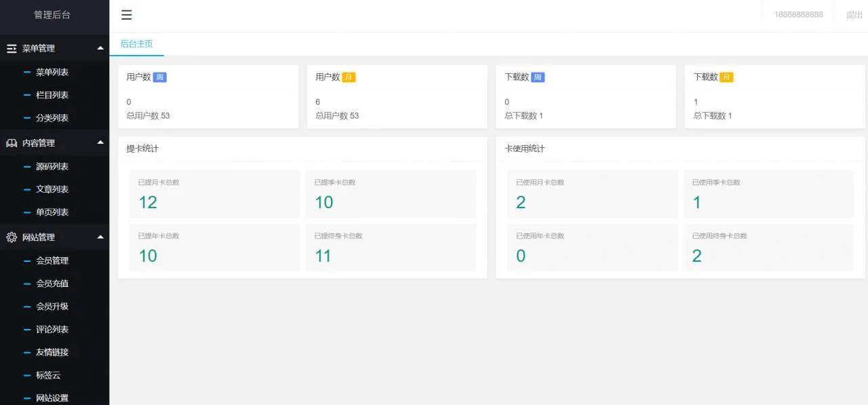The height and width of the screenshot is (405, 868).
Task: Collapse the 网站管理 section arrow
Action: point(100,237)
